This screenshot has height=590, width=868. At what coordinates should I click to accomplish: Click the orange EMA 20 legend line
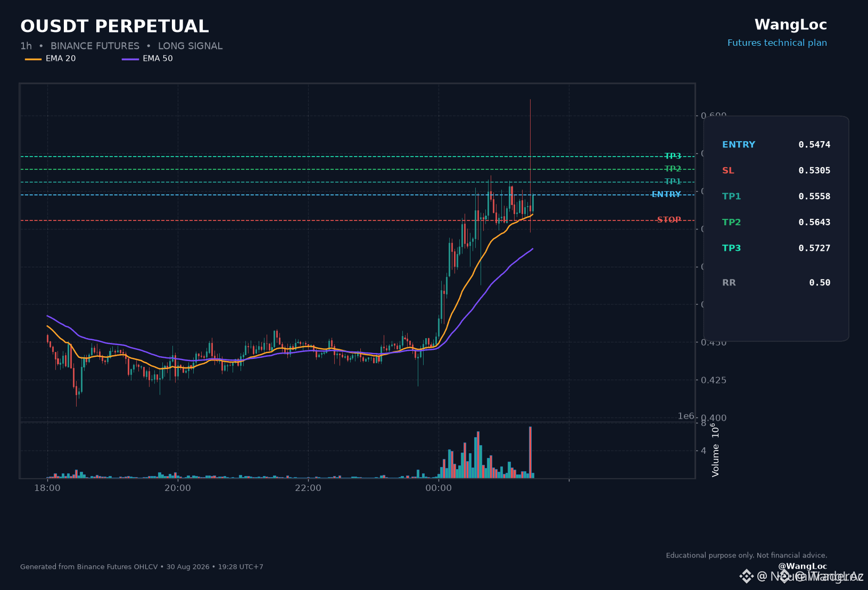point(33,59)
